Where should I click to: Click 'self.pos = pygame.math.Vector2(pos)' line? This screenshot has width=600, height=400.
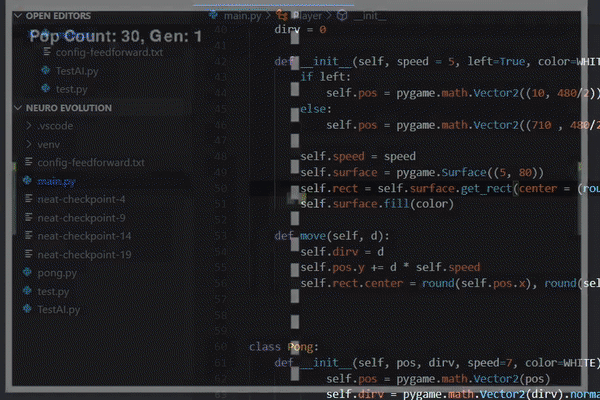438,379
